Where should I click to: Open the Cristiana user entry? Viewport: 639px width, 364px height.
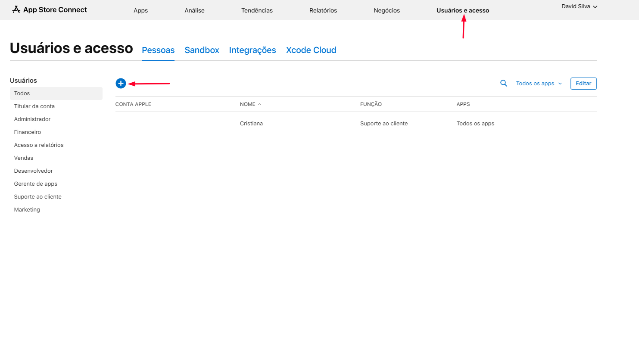tap(251, 124)
